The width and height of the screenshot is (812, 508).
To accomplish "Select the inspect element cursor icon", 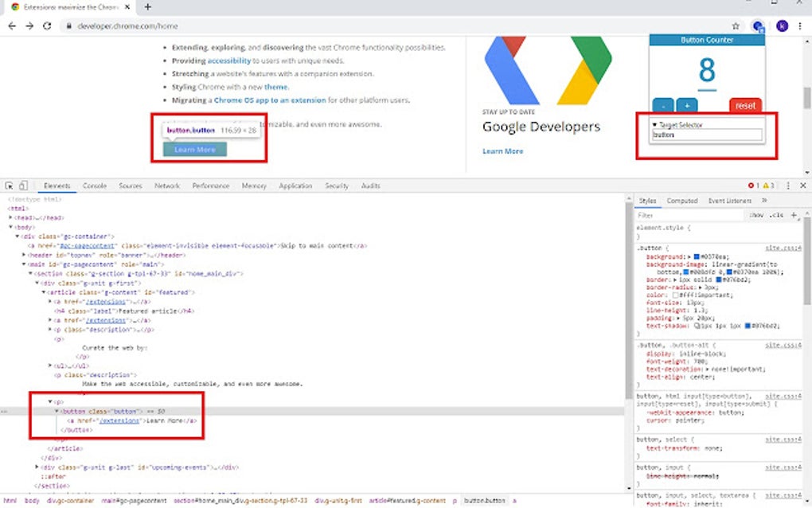I will point(9,186).
